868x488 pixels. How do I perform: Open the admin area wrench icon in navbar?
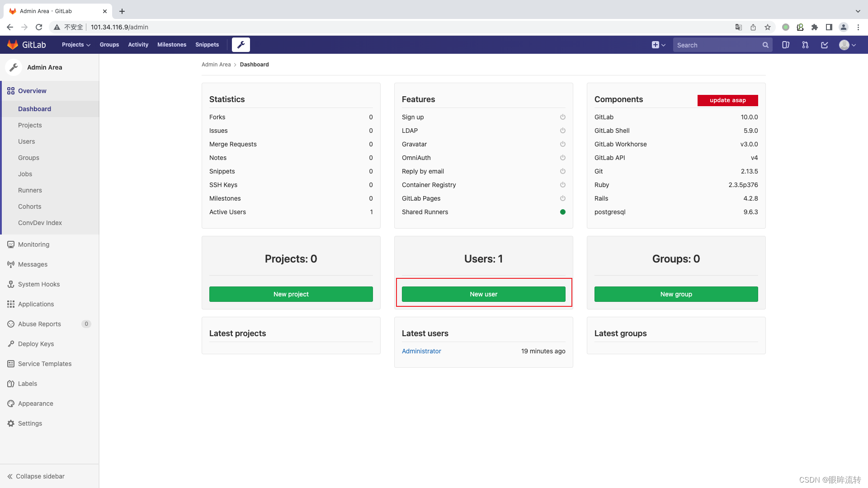241,45
